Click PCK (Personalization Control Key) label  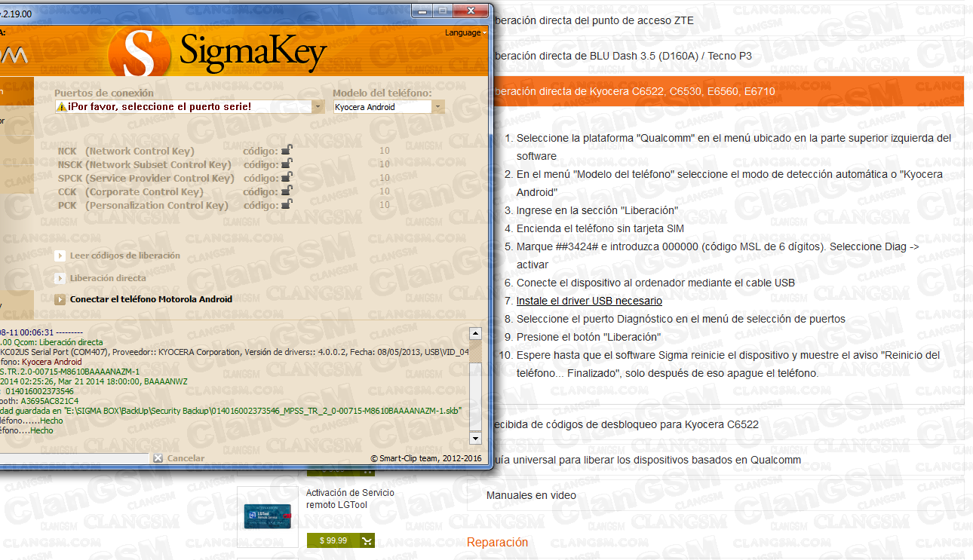pos(143,205)
